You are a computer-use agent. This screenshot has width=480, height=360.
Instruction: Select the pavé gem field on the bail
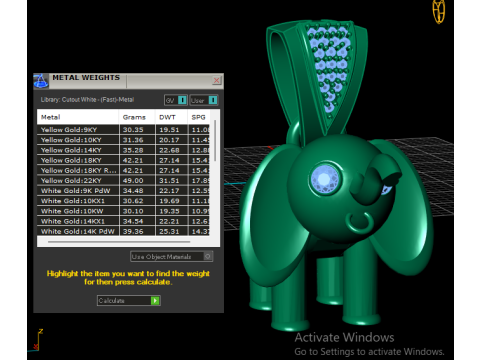tap(329, 67)
